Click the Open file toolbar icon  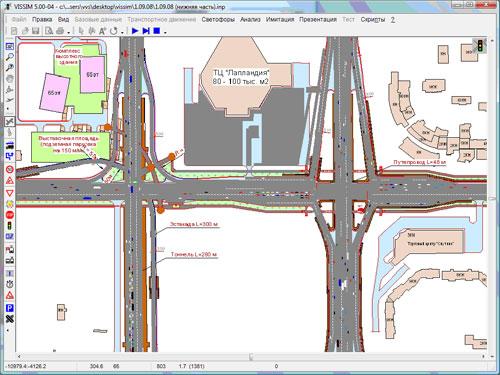tap(25, 31)
